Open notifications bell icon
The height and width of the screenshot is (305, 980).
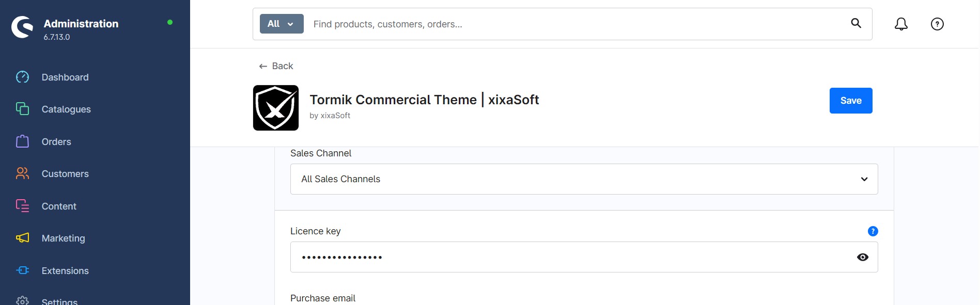tap(901, 24)
